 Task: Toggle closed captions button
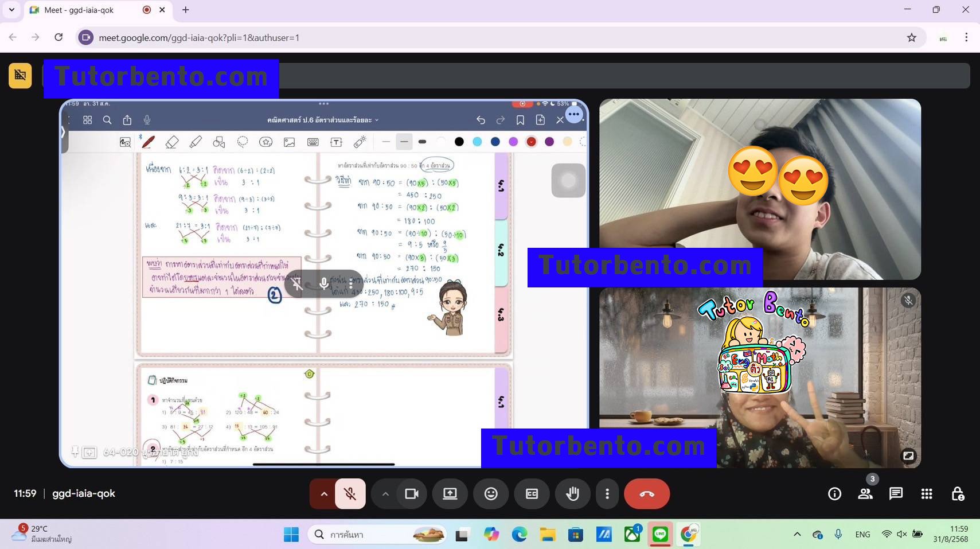pos(532,493)
